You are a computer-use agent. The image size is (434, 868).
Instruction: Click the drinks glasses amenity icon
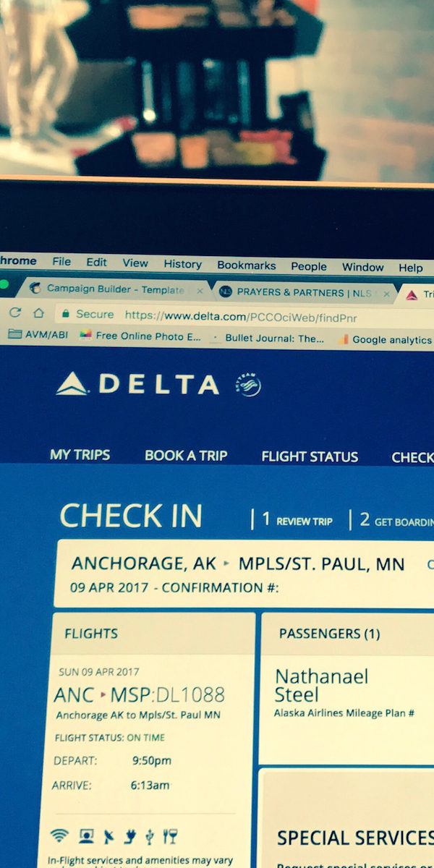tap(170, 837)
